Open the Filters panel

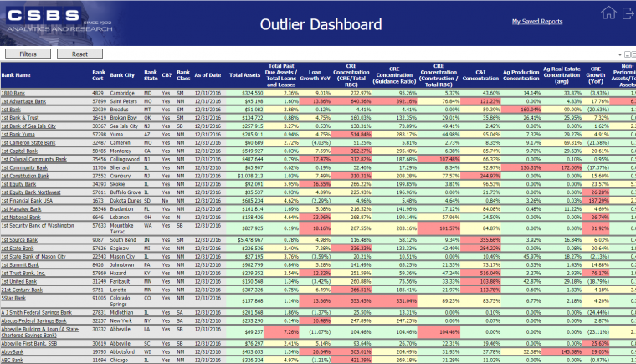(28, 54)
